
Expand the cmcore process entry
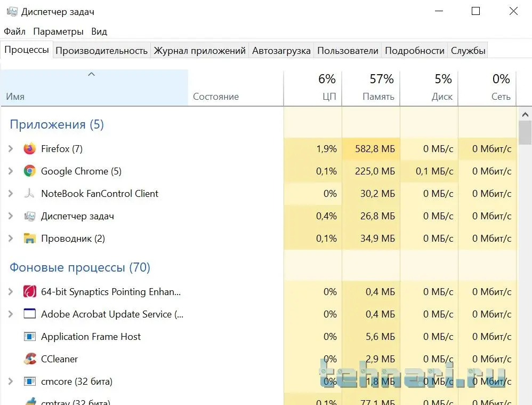11,382
